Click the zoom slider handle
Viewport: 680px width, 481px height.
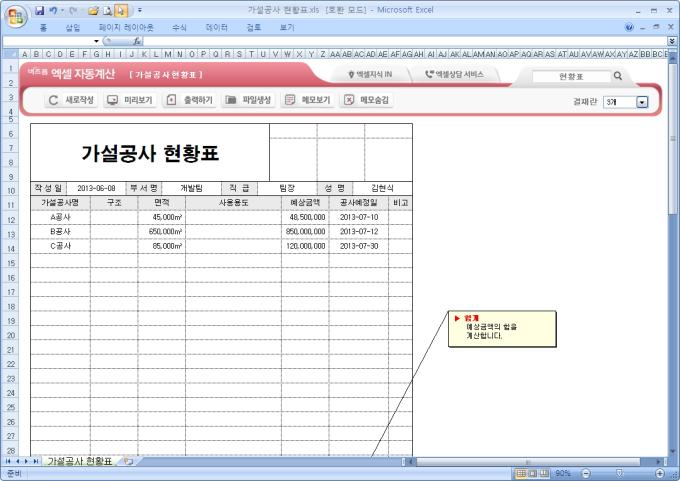click(619, 473)
